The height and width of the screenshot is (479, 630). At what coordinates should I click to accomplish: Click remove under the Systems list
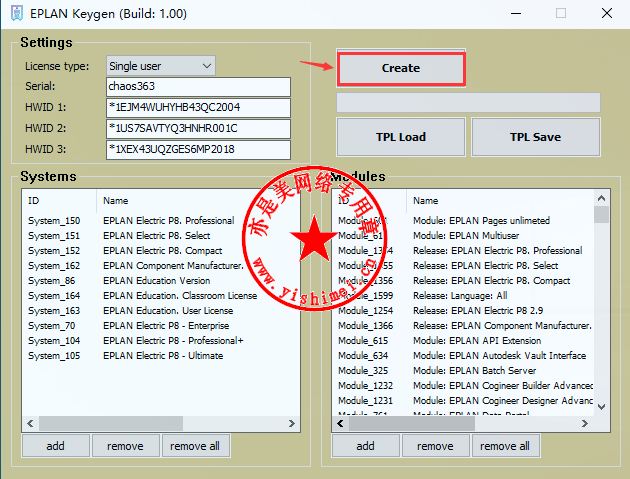(125, 446)
